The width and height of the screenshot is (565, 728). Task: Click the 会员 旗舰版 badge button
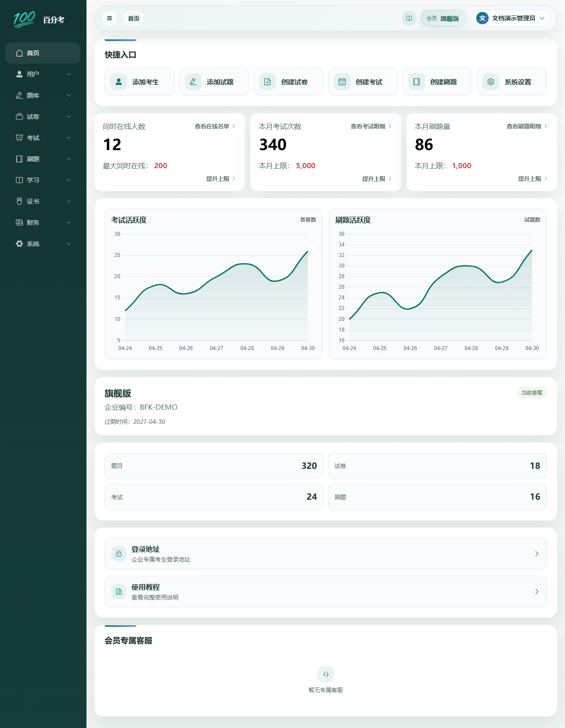(x=443, y=18)
